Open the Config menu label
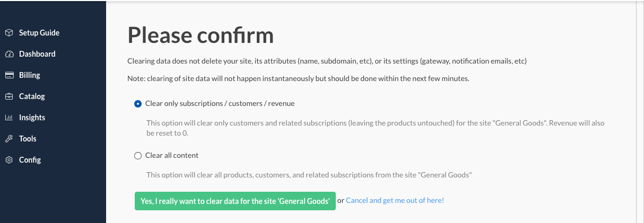Viewport: 644px width, 223px height. 30,160
